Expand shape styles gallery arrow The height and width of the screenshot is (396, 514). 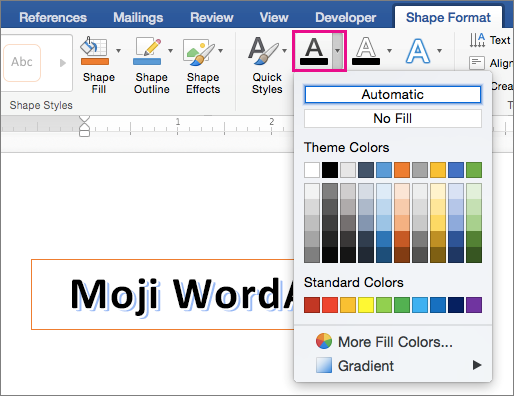pos(63,63)
